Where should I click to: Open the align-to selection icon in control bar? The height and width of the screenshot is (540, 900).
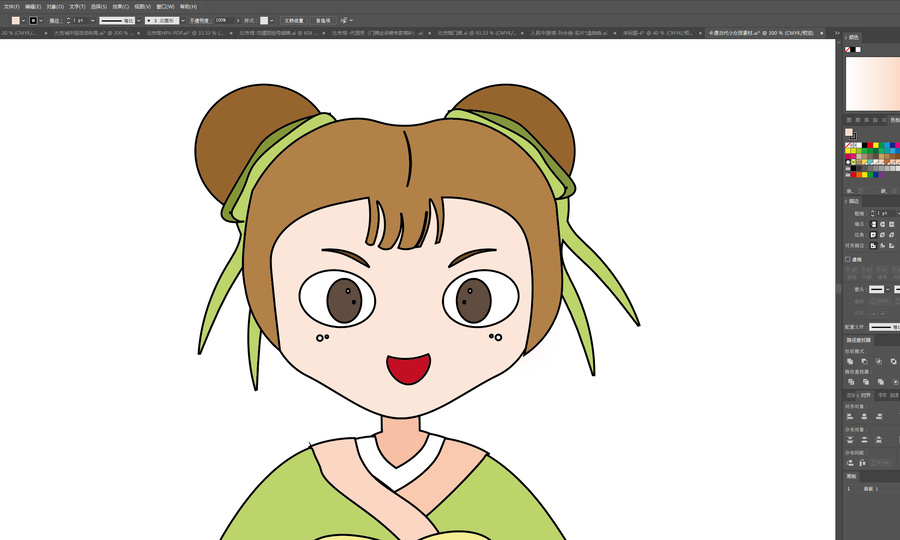343,21
